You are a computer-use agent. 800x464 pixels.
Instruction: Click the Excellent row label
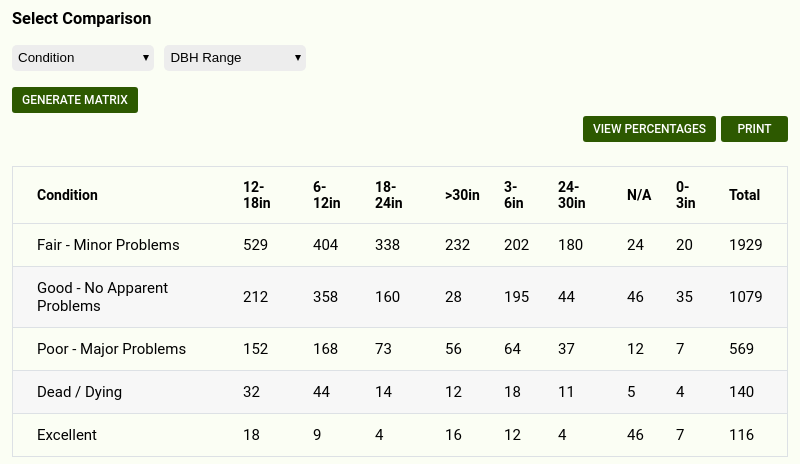pyautogui.click(x=67, y=435)
